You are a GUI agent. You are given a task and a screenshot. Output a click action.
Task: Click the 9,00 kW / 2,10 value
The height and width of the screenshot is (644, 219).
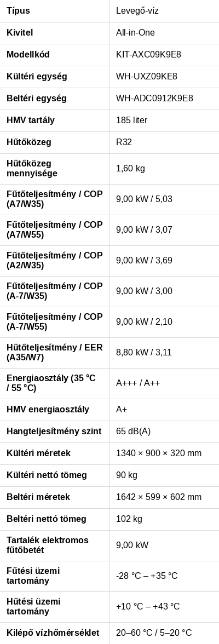[144, 322]
